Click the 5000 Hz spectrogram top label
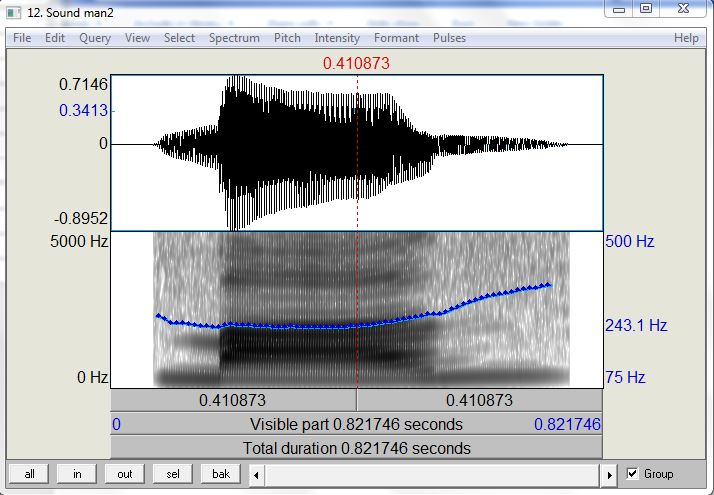Viewport: 714px width, 495px height. click(x=79, y=241)
